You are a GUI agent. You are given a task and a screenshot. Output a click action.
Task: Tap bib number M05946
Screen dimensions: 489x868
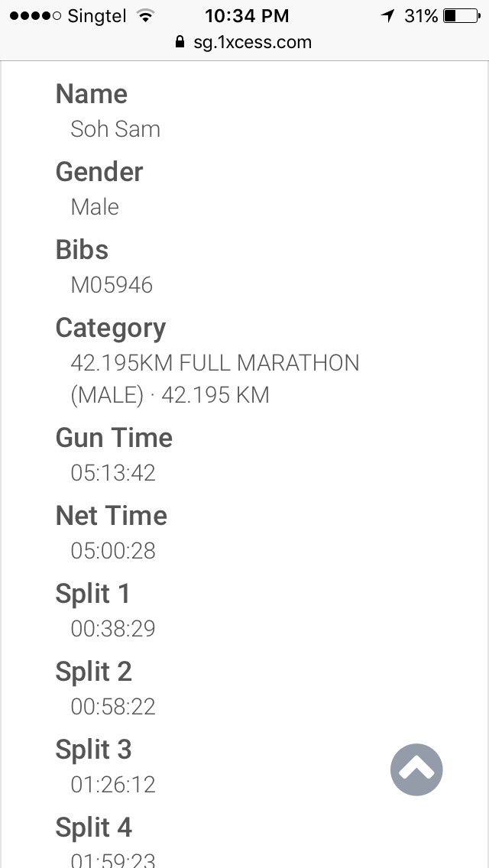coord(112,285)
